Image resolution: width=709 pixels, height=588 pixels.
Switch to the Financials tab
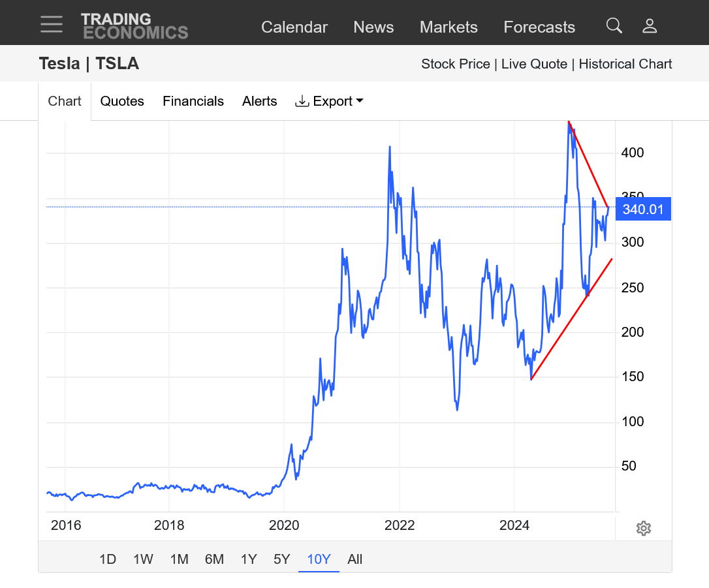pyautogui.click(x=193, y=101)
